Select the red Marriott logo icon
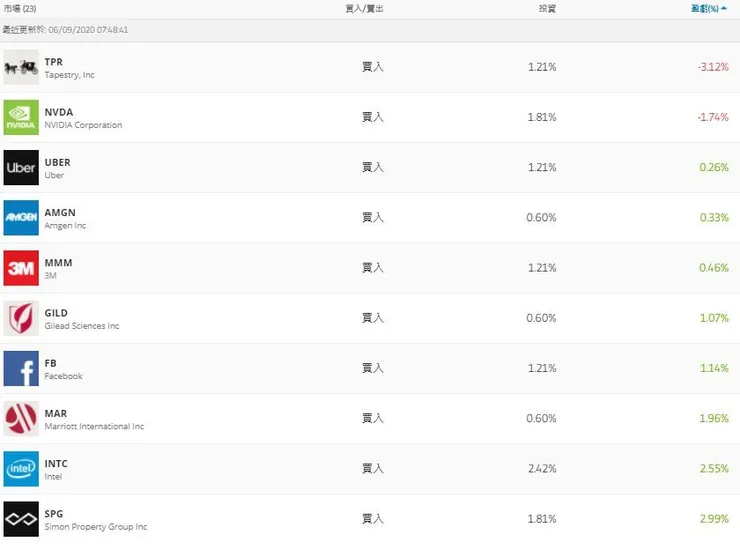740x544 pixels. pos(21,419)
